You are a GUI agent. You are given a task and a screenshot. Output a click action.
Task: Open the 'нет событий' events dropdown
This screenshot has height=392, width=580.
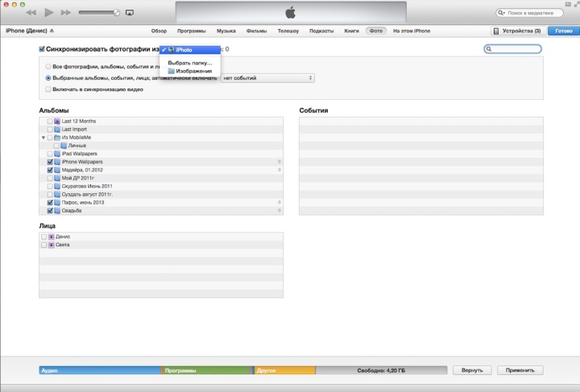[267, 78]
